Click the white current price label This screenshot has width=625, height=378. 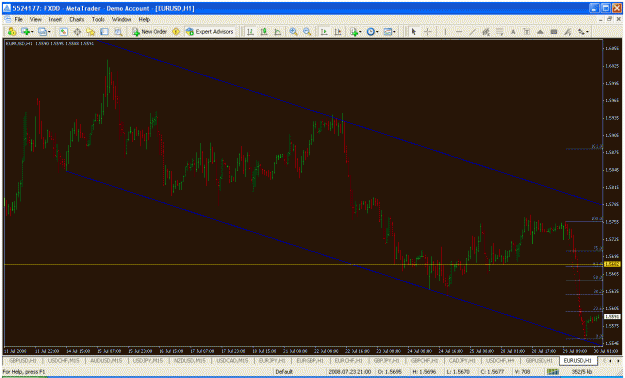612,316
